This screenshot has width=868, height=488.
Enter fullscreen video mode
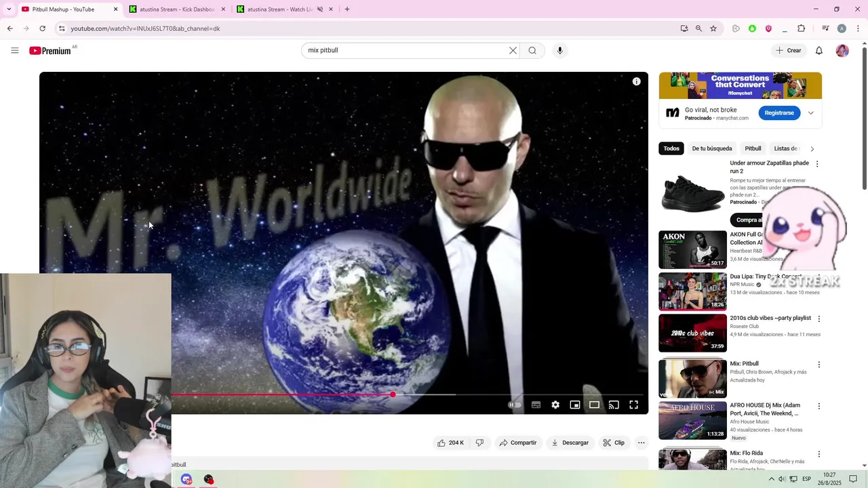633,405
